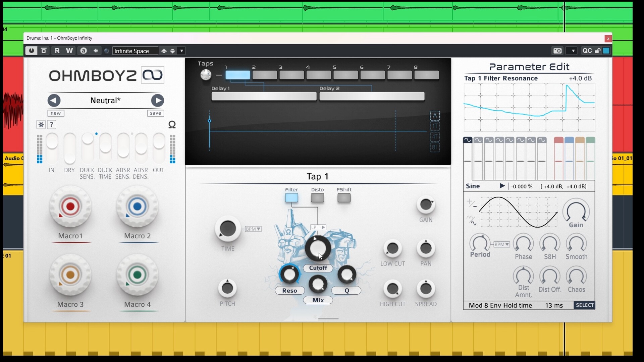Viewport: 644px width, 362px height.
Task: Click the HIGH CUT knob
Action: tap(392, 289)
